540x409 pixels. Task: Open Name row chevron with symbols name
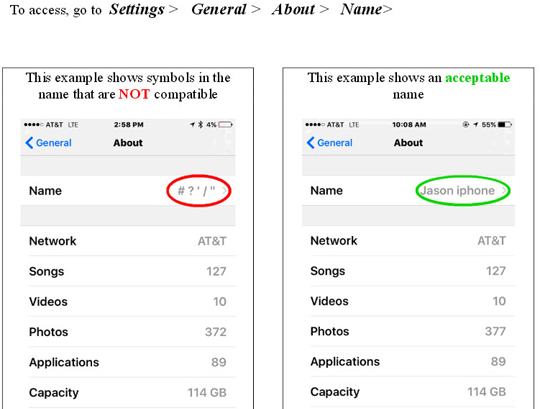tap(224, 191)
